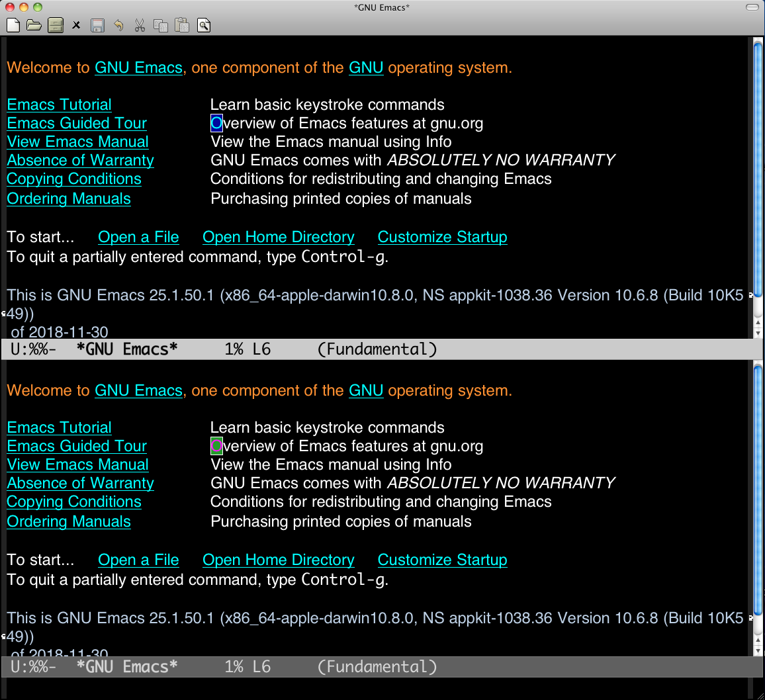The height and width of the screenshot is (700, 765).
Task: Click the upper pane's scroll down arrow
Action: click(x=758, y=333)
